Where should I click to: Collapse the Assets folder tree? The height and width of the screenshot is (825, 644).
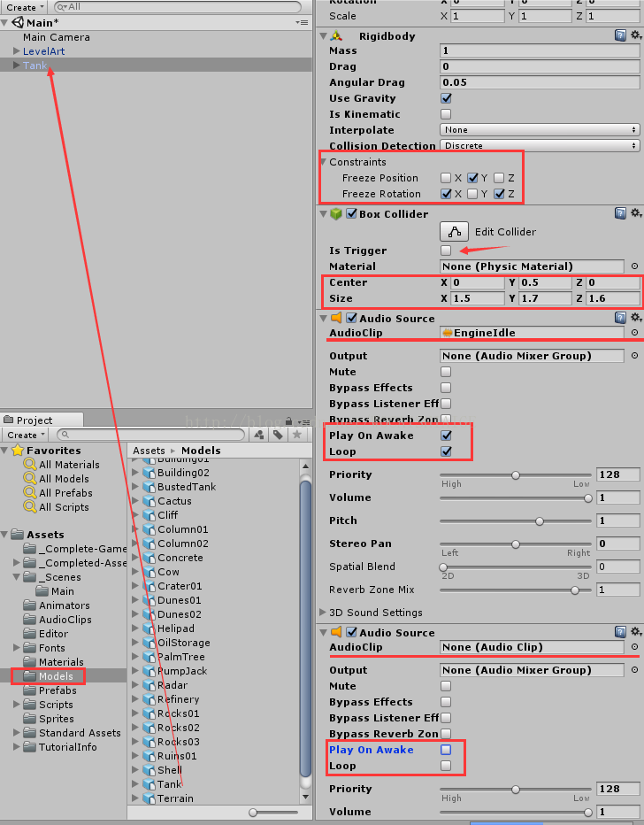pos(4,535)
